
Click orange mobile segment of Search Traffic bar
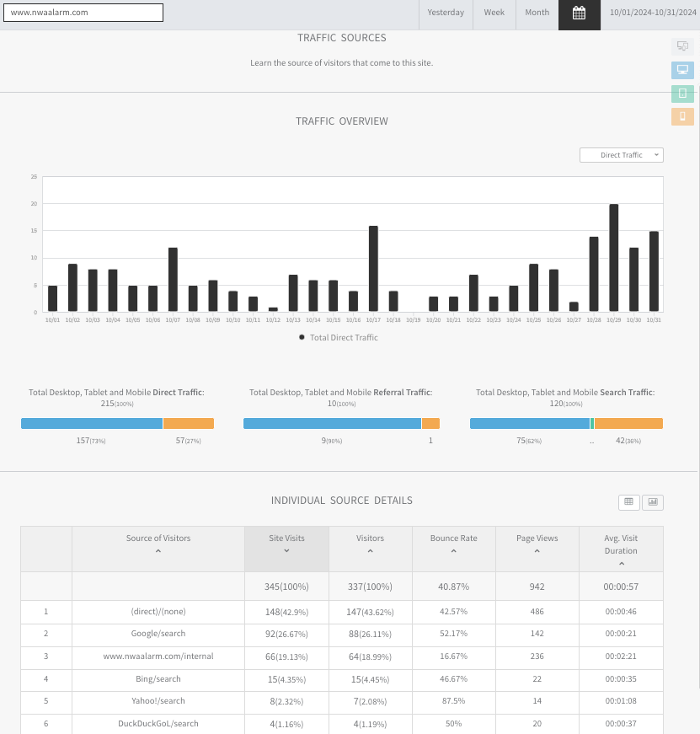[628, 424]
